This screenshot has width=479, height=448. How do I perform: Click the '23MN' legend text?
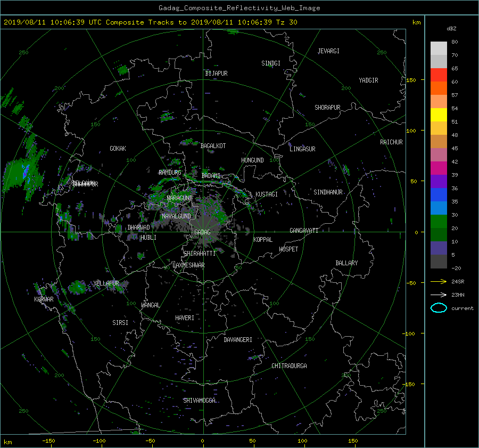coord(458,295)
